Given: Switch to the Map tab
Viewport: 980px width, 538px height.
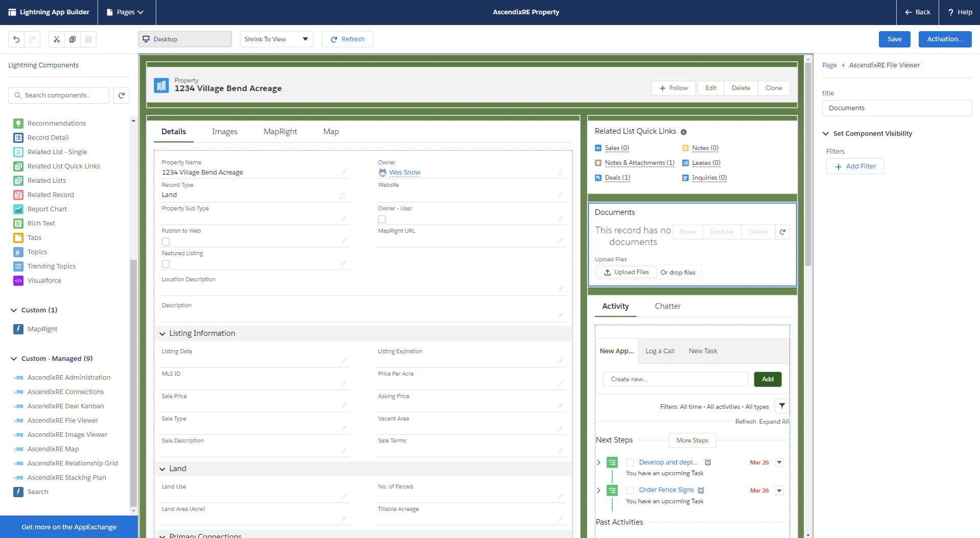Looking at the screenshot, I should (331, 132).
